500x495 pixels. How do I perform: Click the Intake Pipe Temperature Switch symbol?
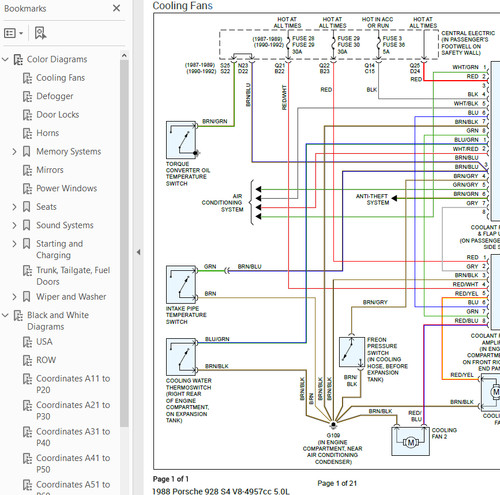tap(181, 284)
